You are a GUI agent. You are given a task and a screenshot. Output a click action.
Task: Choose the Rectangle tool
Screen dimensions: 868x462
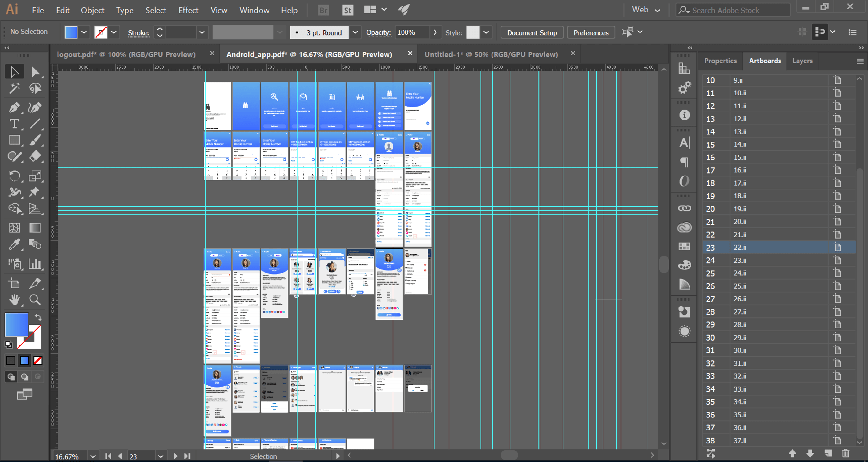coord(14,140)
